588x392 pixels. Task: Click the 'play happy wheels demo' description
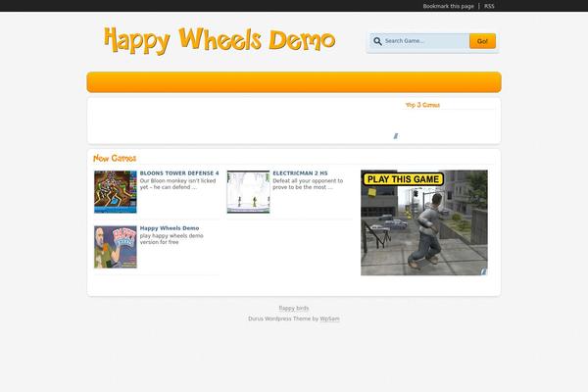coord(171,239)
